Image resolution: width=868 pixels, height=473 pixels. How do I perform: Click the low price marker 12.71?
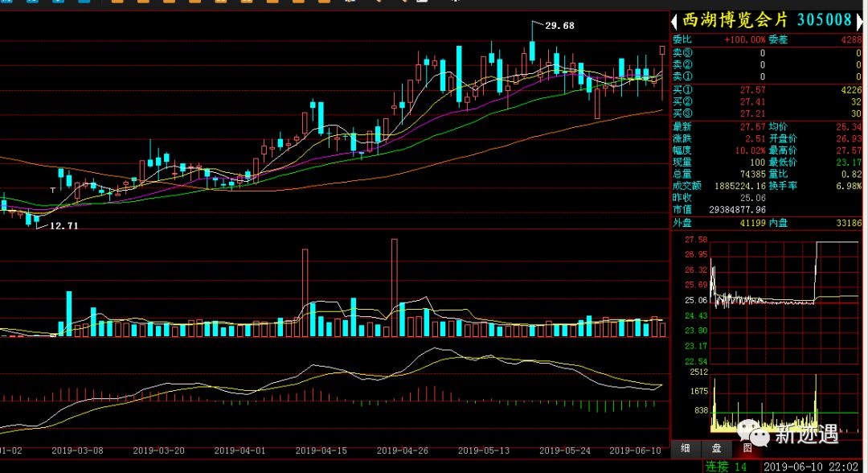(x=64, y=226)
